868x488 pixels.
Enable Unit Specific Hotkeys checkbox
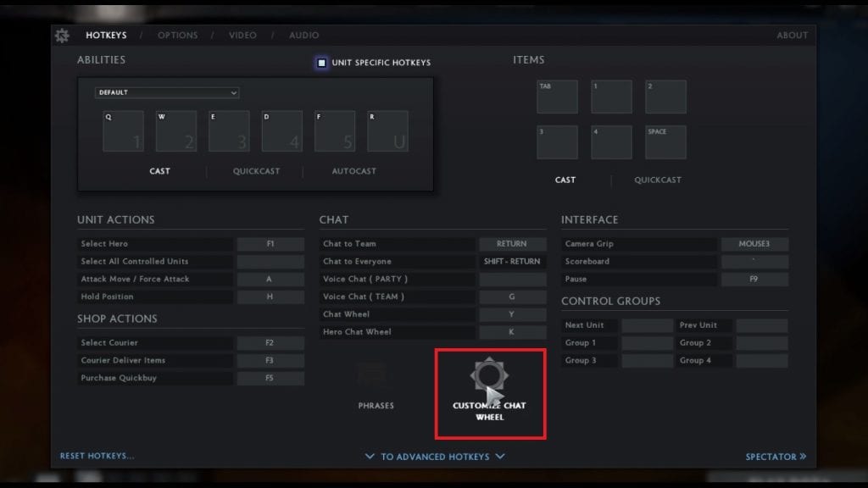(x=321, y=63)
